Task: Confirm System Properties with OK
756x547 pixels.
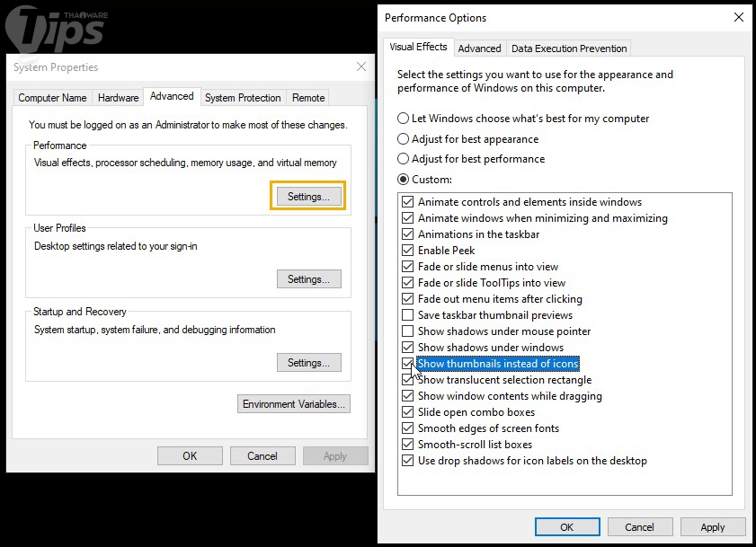Action: point(190,456)
